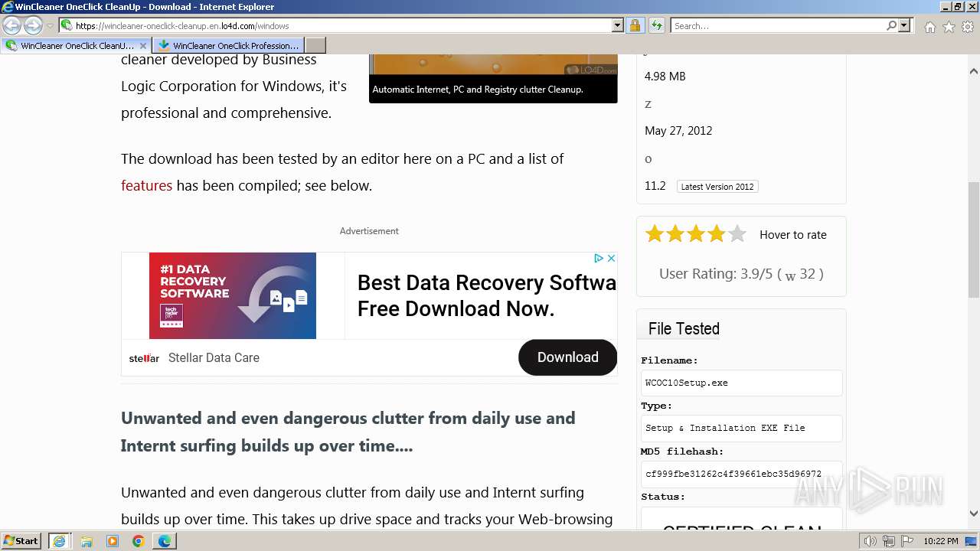Viewport: 980px width, 551px height.
Task: Click the Latest Version 2012 badge
Action: click(717, 187)
